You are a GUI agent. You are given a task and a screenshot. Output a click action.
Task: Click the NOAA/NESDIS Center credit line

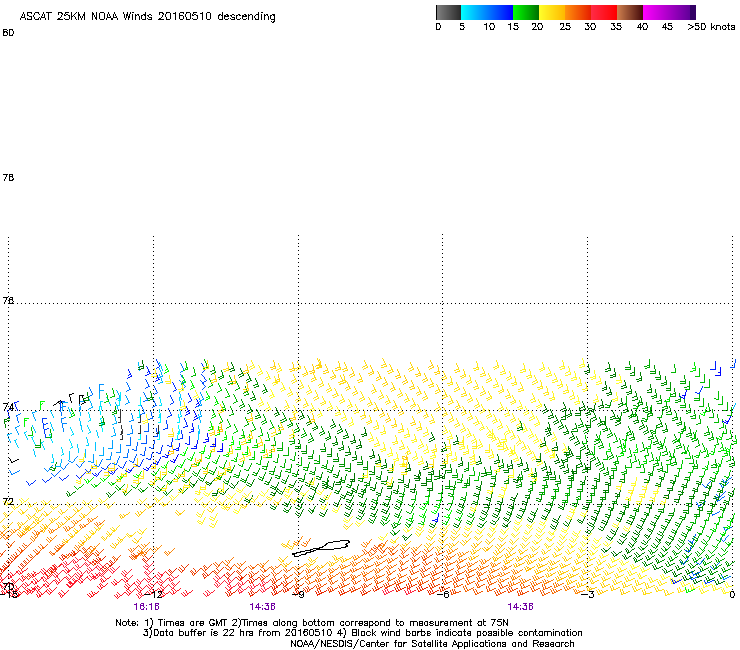point(432,644)
